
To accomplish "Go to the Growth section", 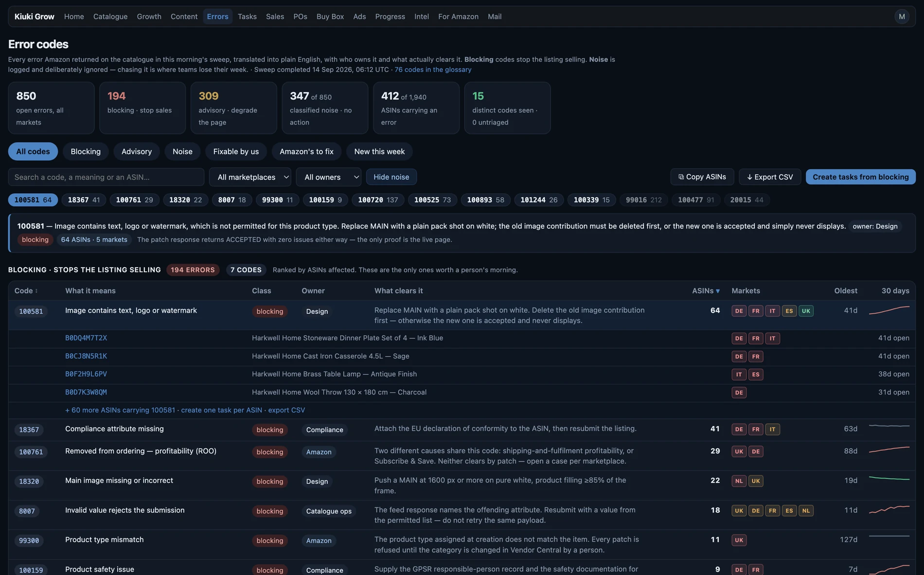I will (x=149, y=17).
